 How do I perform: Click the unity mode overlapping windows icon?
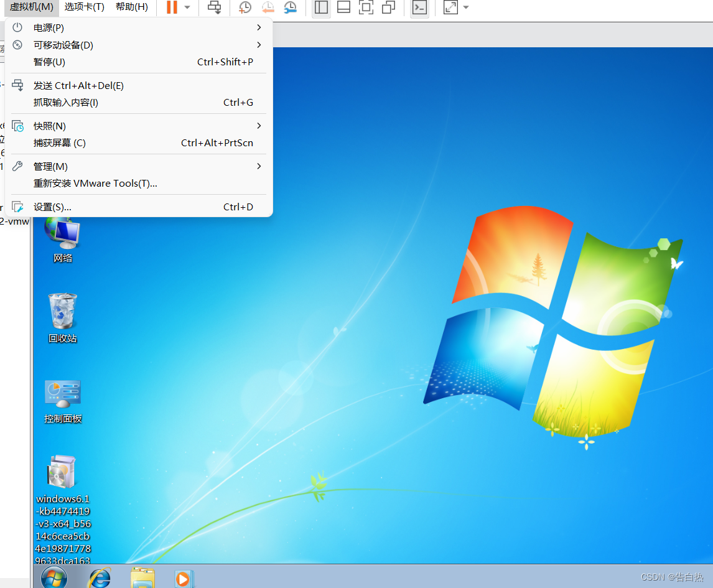[x=389, y=7]
